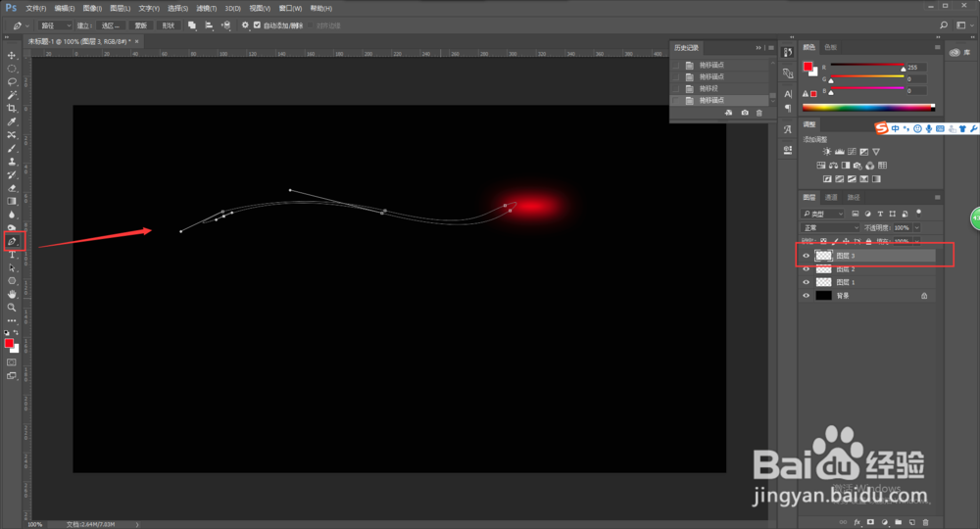980x529 pixels.
Task: Uncheck 自动添加/删除 checkbox
Action: 257,25
